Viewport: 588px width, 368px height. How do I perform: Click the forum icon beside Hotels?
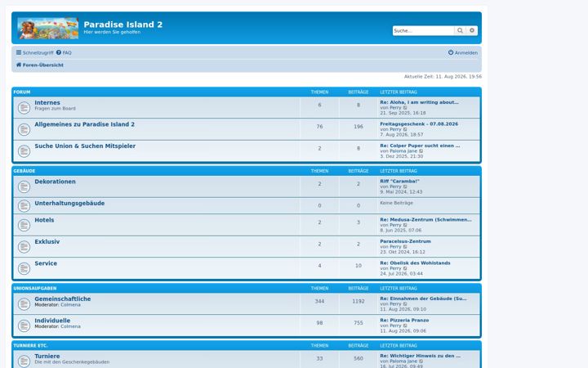point(24,226)
